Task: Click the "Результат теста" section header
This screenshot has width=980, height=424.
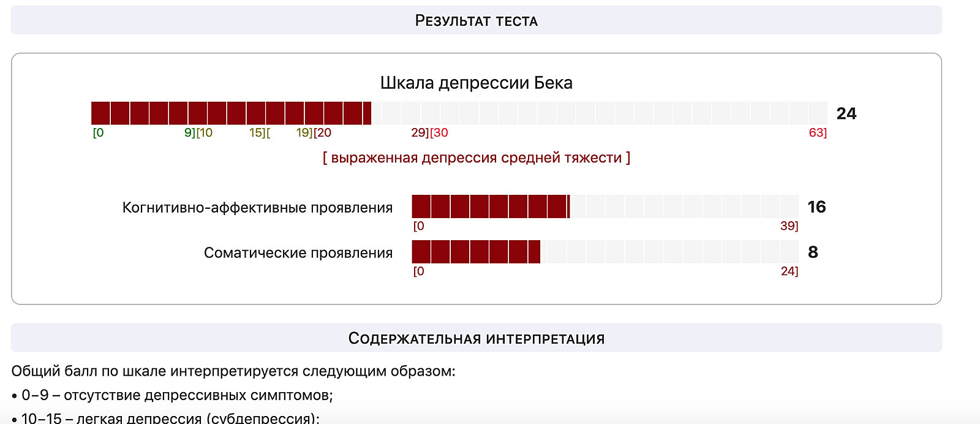Action: (x=476, y=21)
